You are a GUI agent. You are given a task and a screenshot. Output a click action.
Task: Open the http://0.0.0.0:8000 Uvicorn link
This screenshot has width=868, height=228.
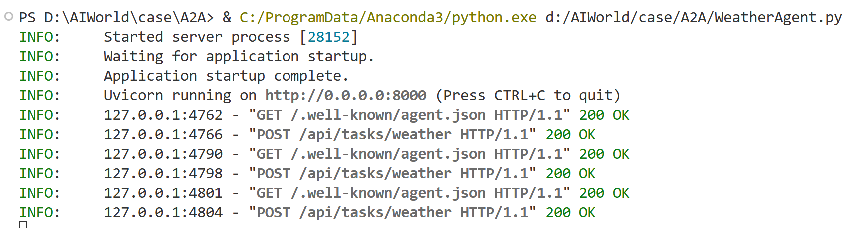coord(345,95)
